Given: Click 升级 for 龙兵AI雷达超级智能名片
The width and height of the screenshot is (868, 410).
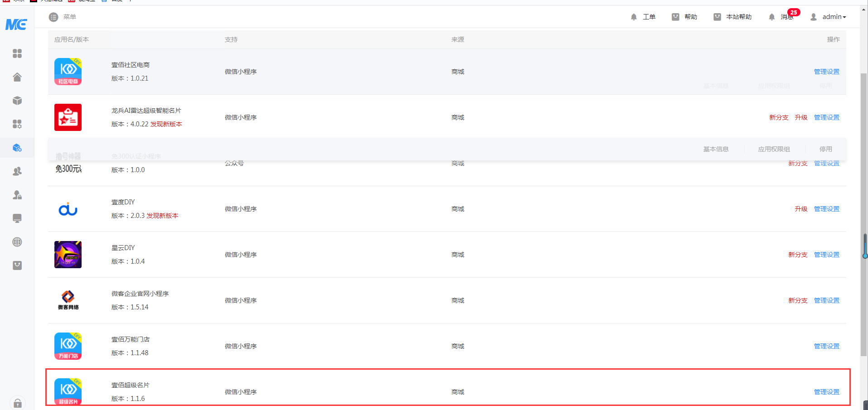Looking at the screenshot, I should coord(801,117).
